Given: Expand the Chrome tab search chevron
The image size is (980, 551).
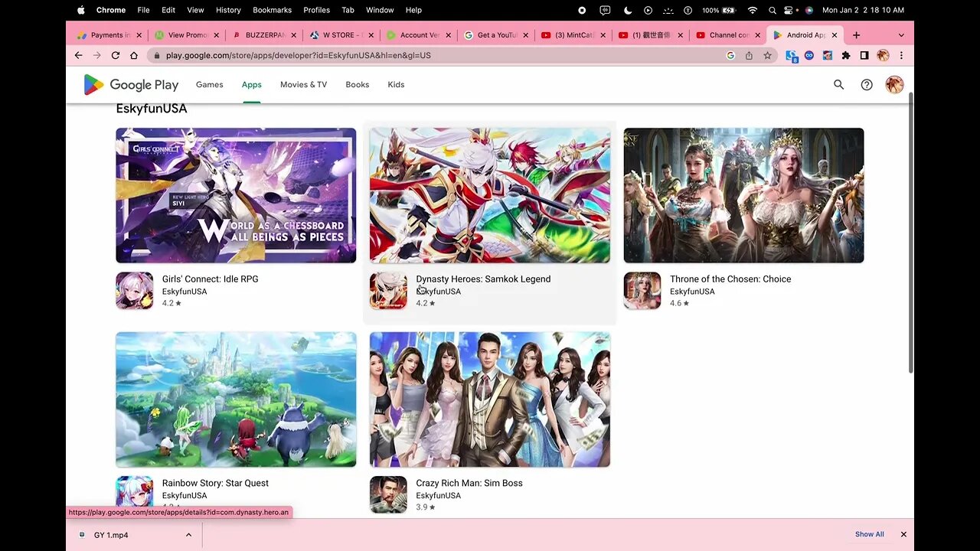Looking at the screenshot, I should point(901,34).
